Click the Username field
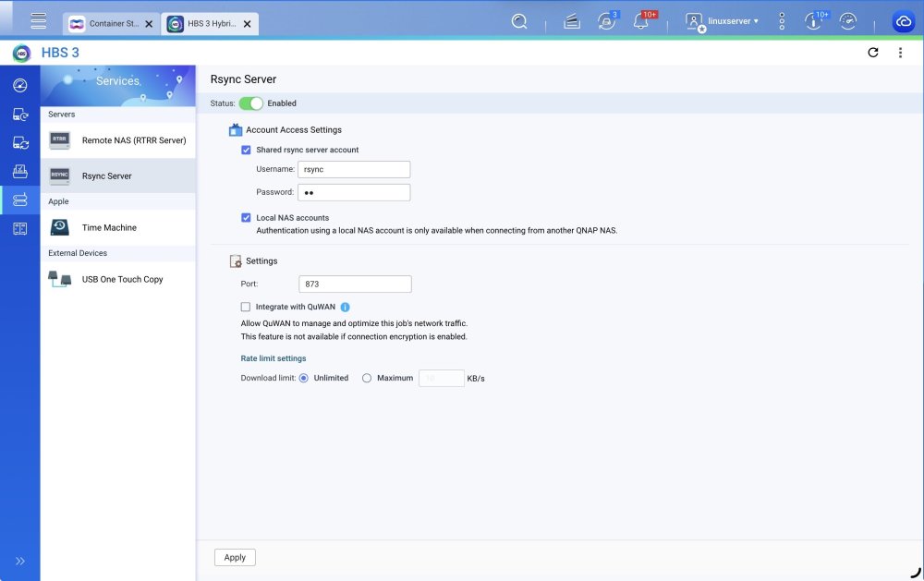The width and height of the screenshot is (924, 581). [x=354, y=169]
